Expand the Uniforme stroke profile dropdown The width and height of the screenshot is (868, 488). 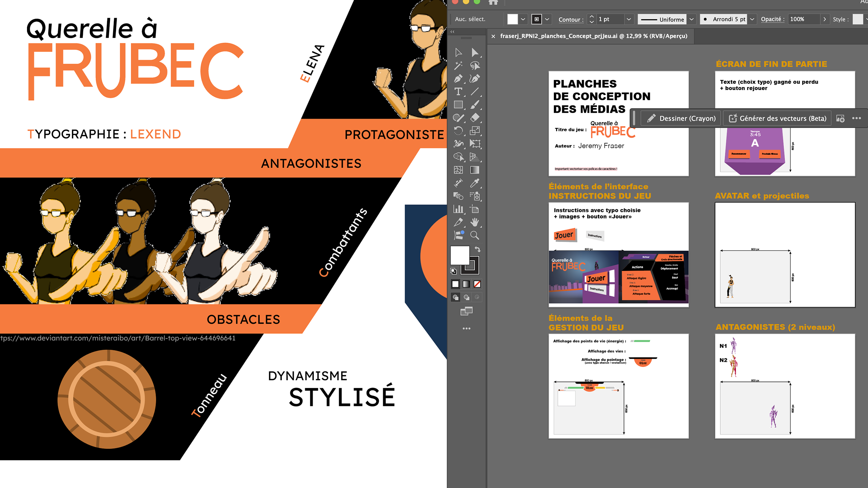(x=691, y=19)
